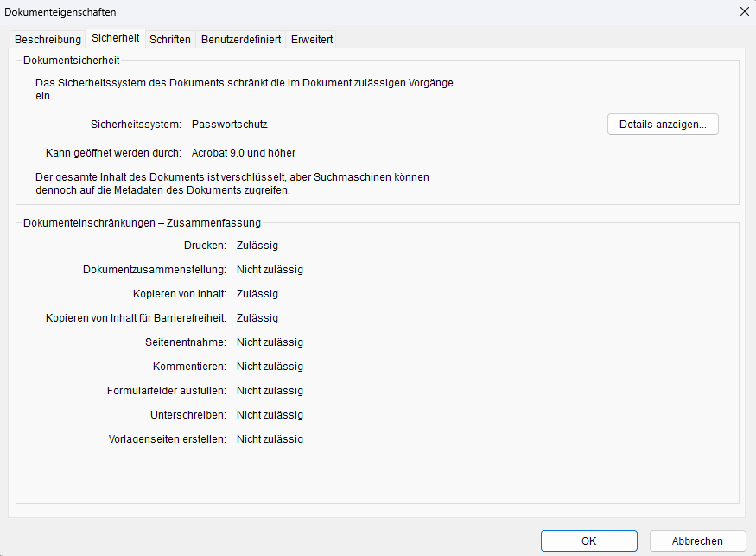Select the Sicherheit tab
This screenshot has width=756, height=556.
tap(115, 39)
